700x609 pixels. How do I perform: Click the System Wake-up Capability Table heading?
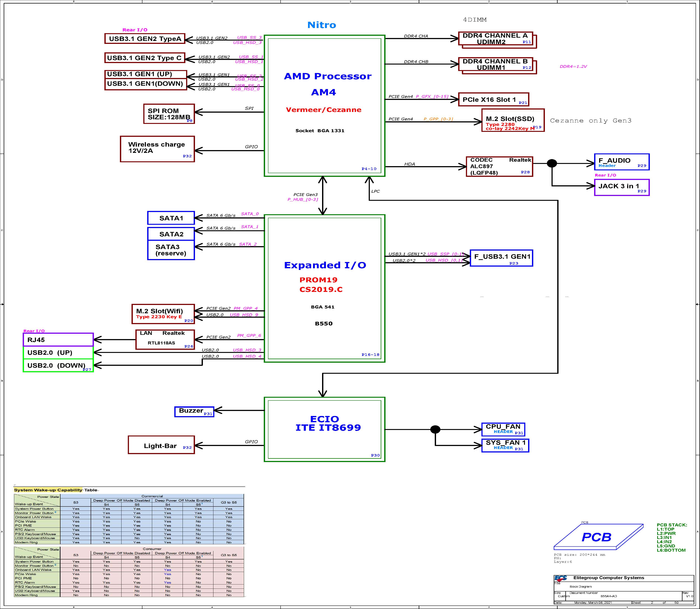(x=56, y=490)
